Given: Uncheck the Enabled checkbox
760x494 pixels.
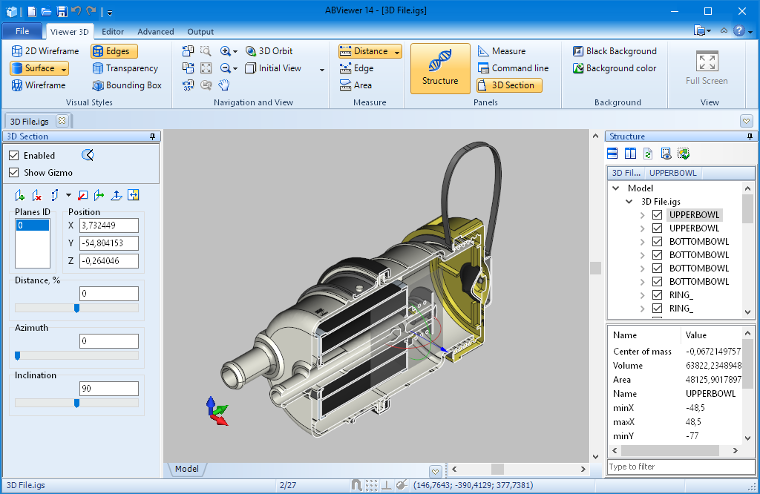Looking at the screenshot, I should (x=14, y=156).
